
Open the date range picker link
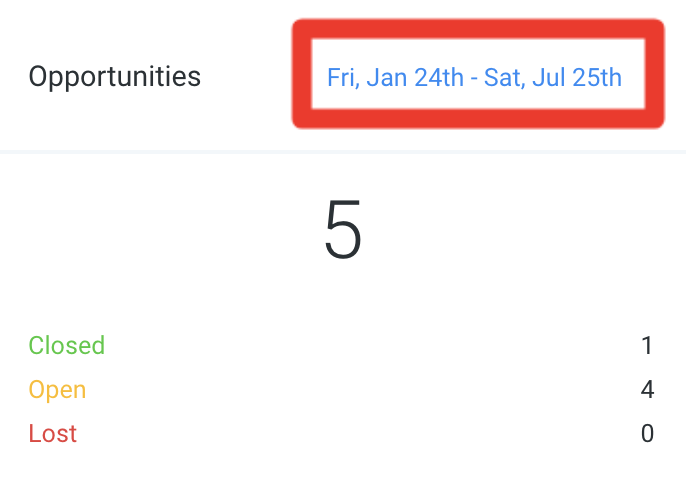[474, 77]
